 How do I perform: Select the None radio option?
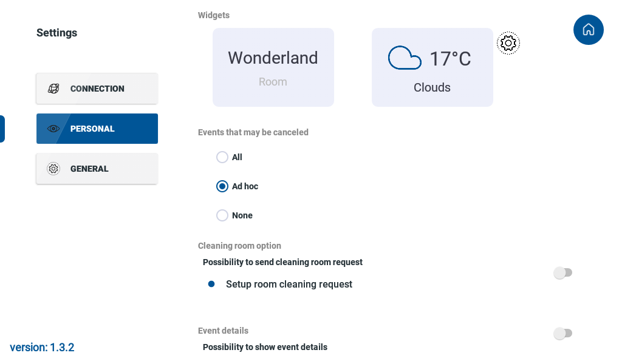pyautogui.click(x=222, y=215)
